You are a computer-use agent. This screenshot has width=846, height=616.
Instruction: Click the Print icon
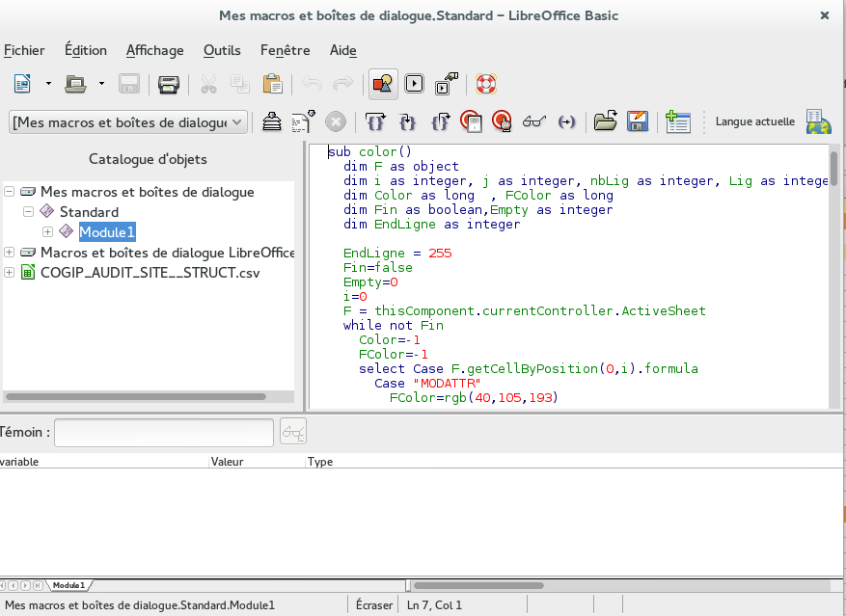pyautogui.click(x=169, y=84)
